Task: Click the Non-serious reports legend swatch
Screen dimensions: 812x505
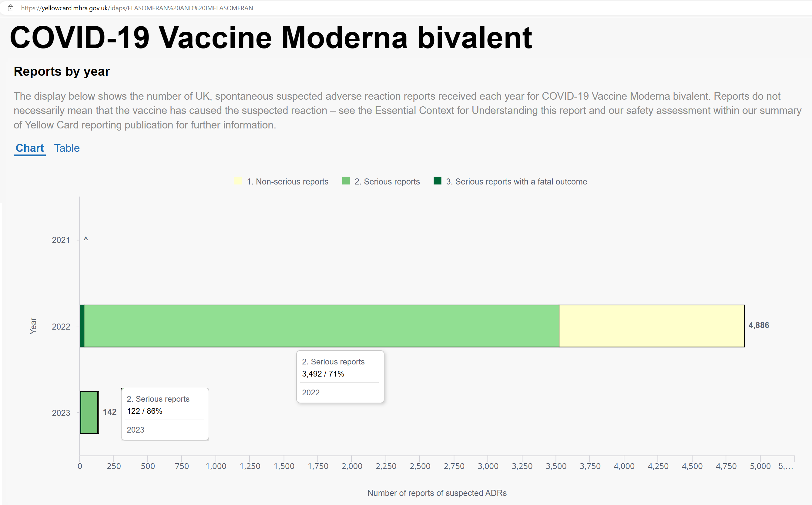Action: (238, 181)
